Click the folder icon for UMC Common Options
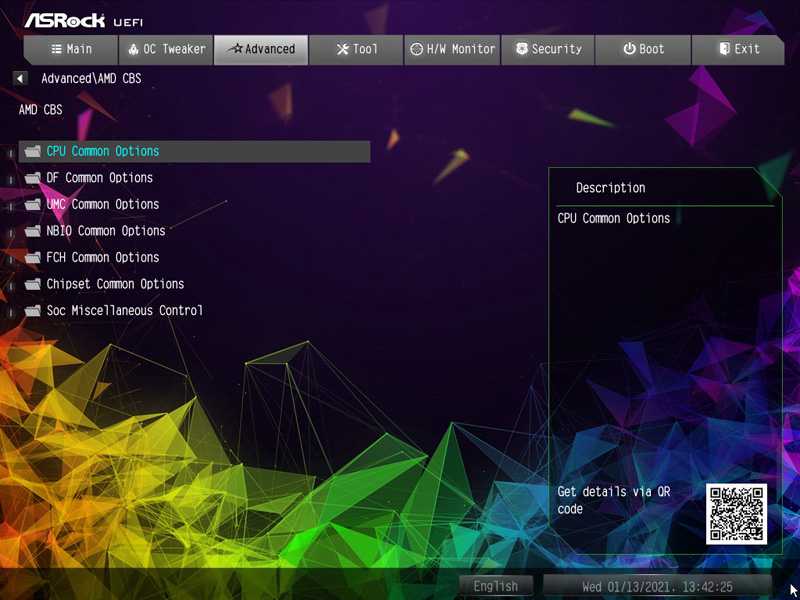The image size is (800, 600). click(33, 205)
